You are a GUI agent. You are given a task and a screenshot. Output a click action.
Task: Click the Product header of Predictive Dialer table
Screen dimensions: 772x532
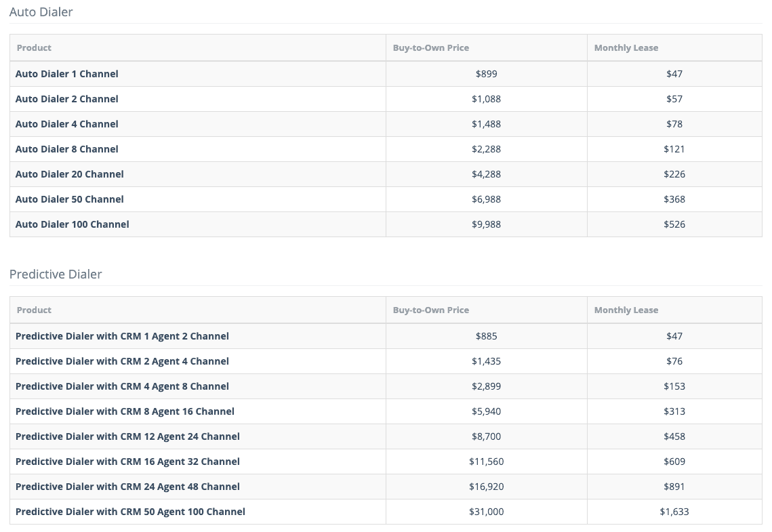pos(34,310)
